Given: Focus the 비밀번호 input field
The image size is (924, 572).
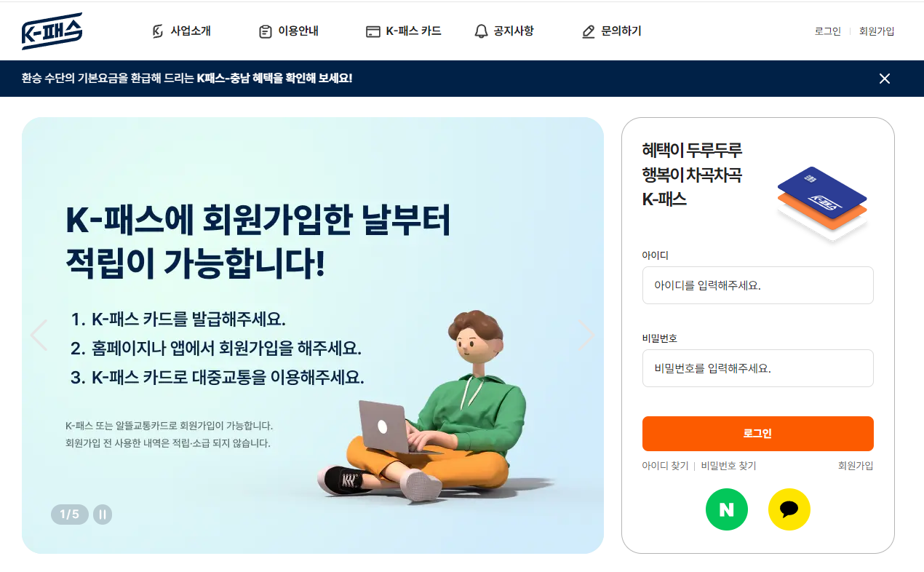Looking at the screenshot, I should [x=758, y=368].
